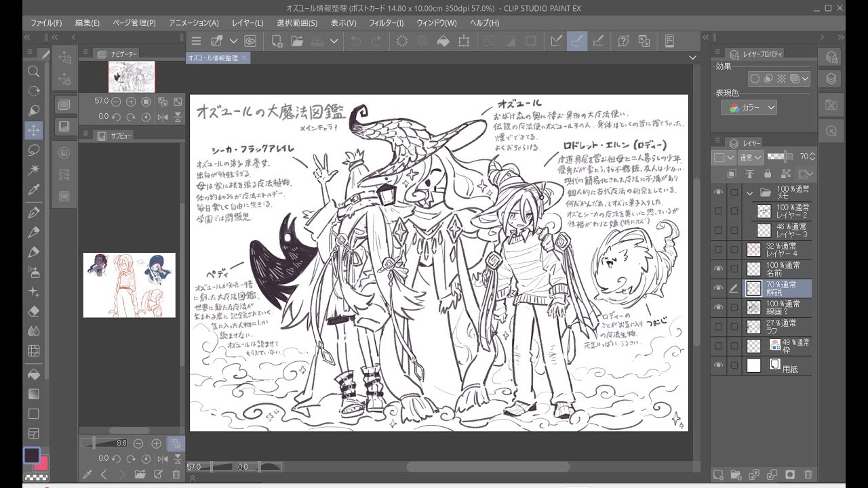This screenshot has height=488, width=868.
Task: Select the Move layer tool
Action: tap(33, 129)
